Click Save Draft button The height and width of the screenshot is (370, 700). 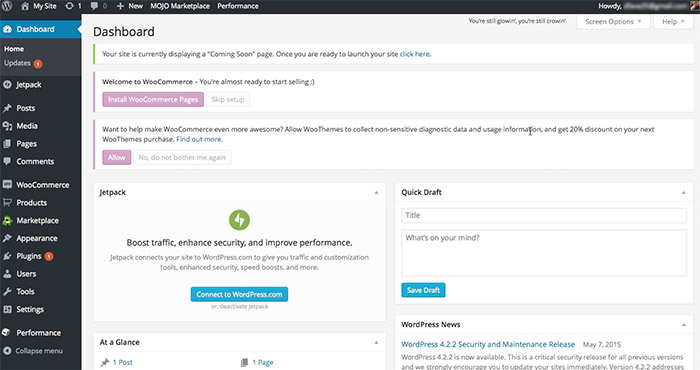coord(423,290)
